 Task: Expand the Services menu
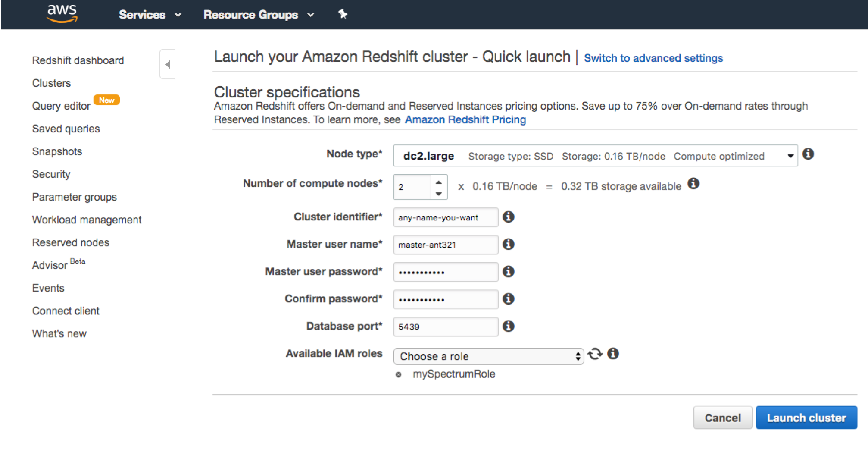(150, 15)
